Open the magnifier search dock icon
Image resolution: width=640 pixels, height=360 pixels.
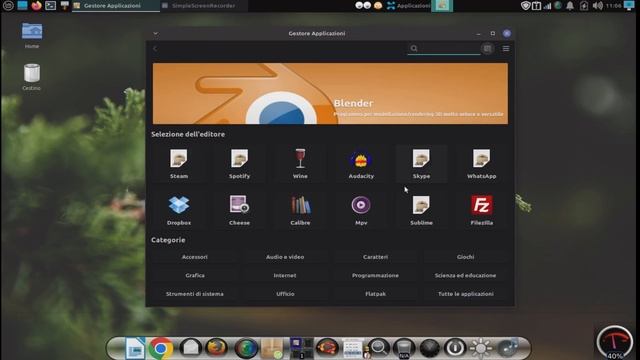tap(378, 348)
